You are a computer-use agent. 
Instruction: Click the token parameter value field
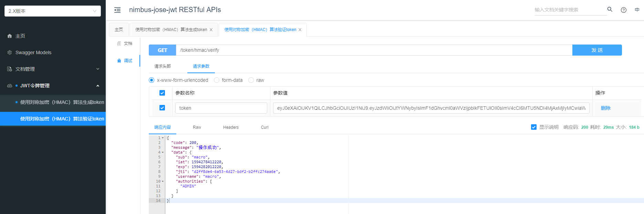431,108
